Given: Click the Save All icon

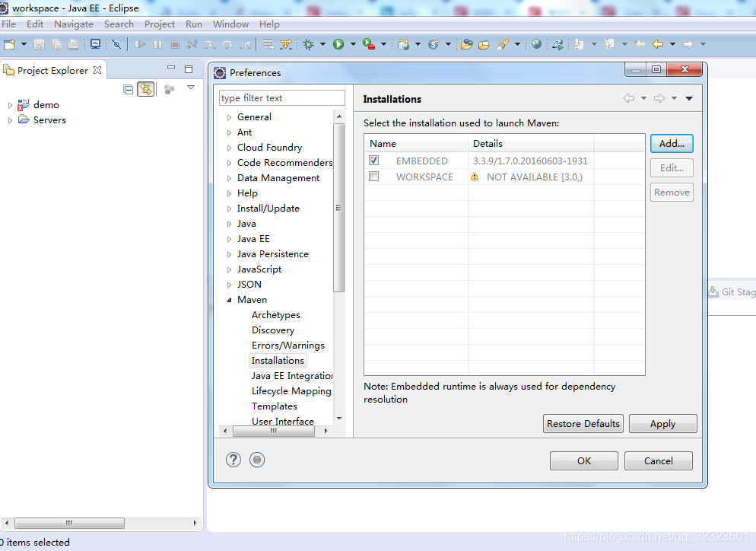Looking at the screenshot, I should click(x=56, y=44).
